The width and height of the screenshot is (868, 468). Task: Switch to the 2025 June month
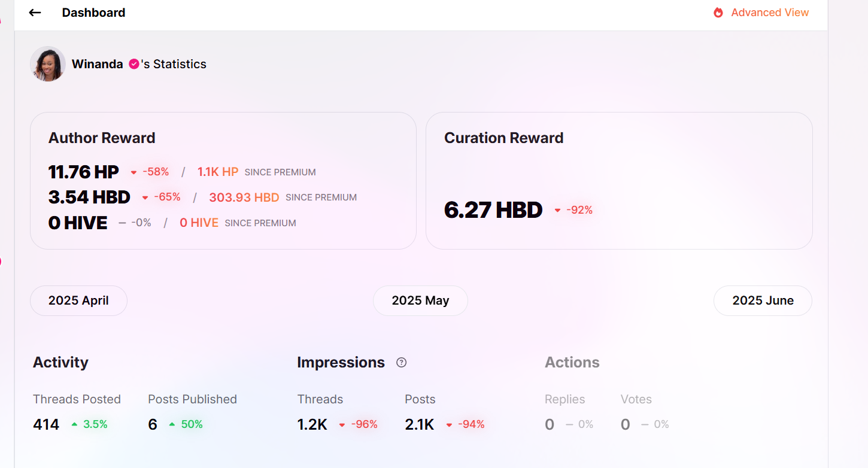click(763, 300)
